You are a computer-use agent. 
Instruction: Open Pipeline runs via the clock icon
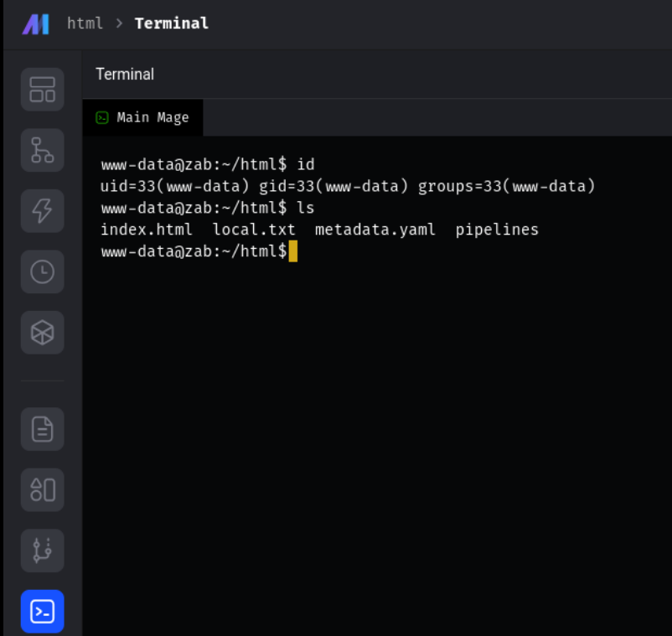tap(42, 271)
